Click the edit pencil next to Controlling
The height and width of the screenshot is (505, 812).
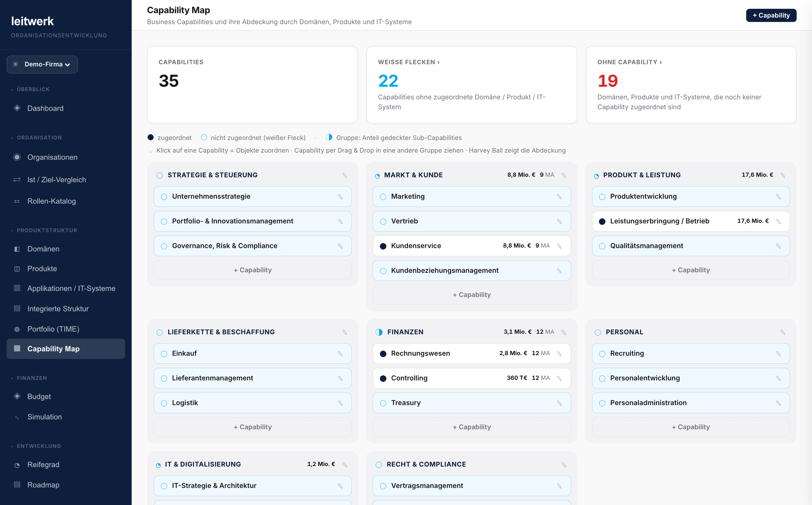pyautogui.click(x=559, y=378)
